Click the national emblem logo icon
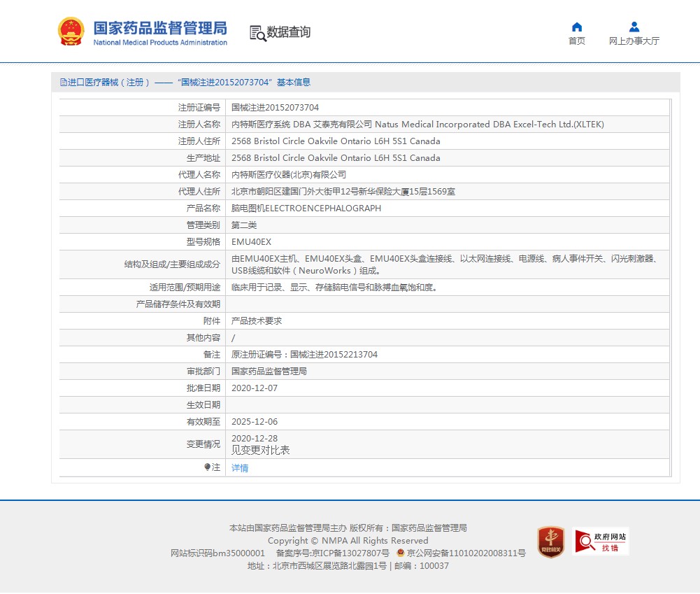 pos(71,31)
